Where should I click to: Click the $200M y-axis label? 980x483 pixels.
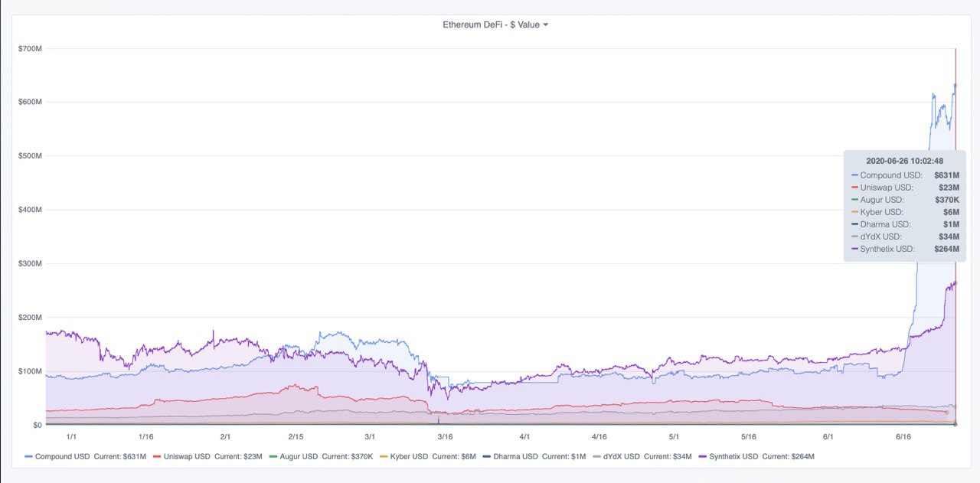click(30, 317)
